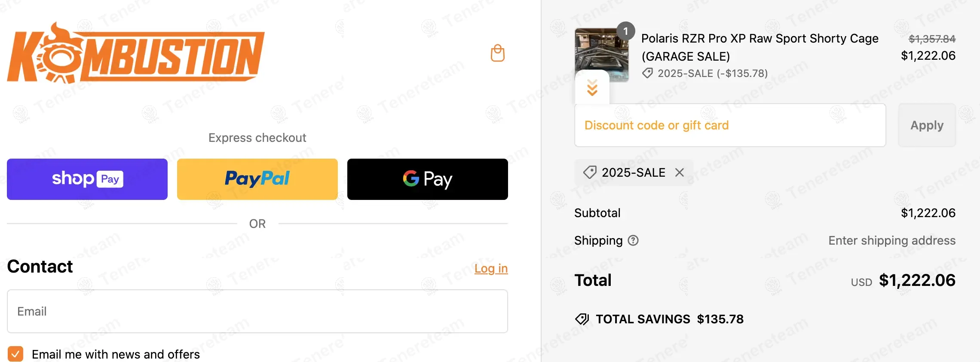Expand order details with the double chevron
980x362 pixels.
(592, 88)
